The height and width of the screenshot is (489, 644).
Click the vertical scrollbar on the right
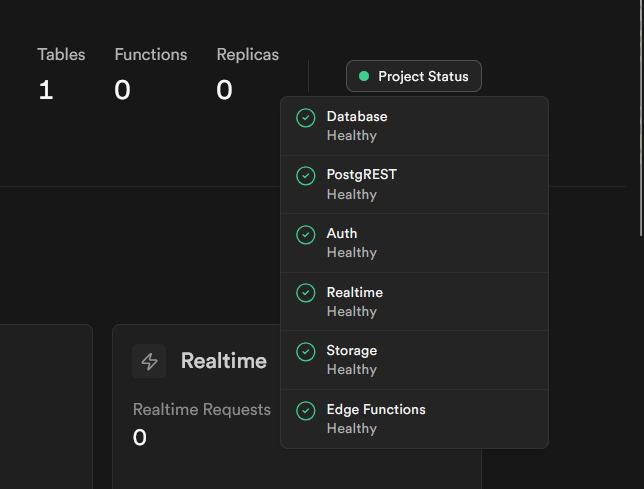pos(641,118)
